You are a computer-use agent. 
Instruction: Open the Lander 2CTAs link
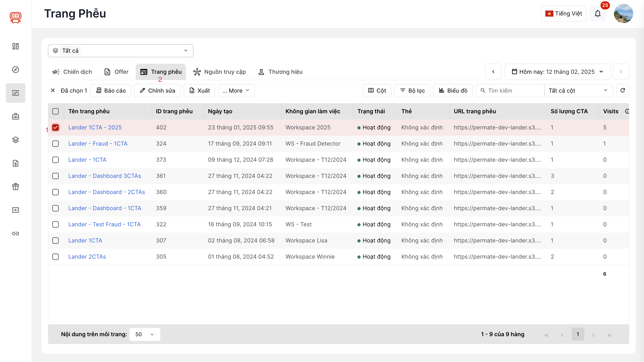pos(87,257)
